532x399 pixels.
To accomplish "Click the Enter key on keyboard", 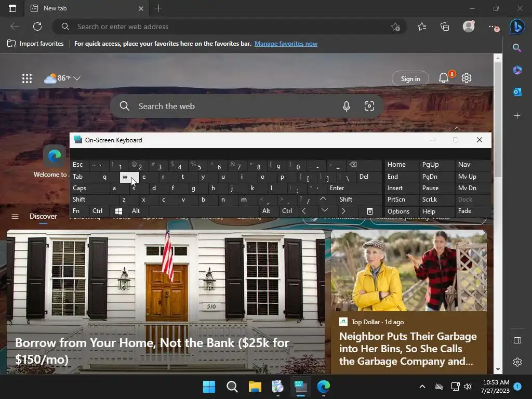I will 354,188.
